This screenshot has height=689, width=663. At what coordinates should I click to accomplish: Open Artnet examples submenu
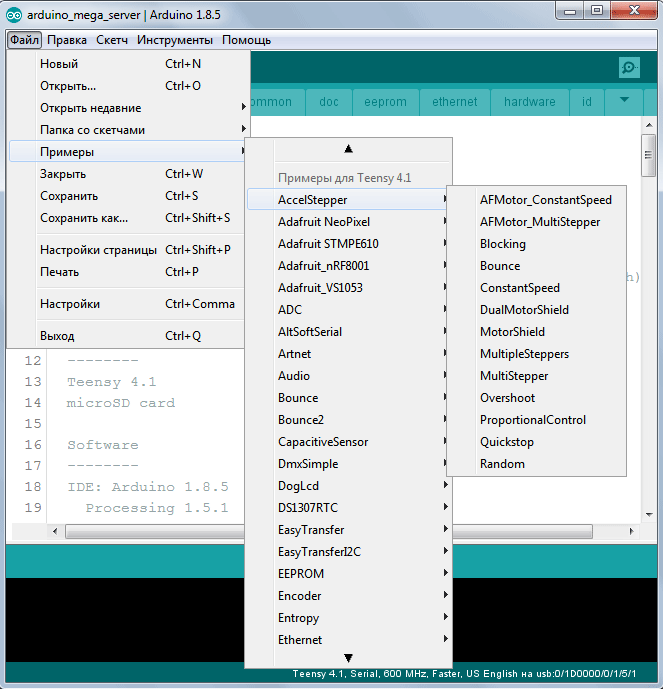tap(348, 354)
